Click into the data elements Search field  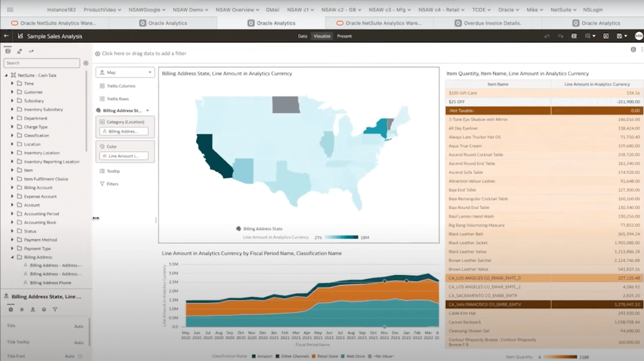(x=42, y=63)
